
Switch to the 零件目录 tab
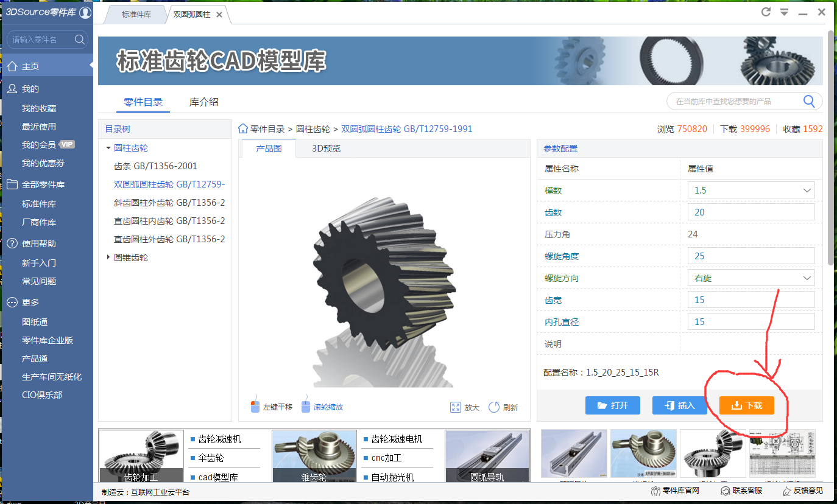[143, 102]
